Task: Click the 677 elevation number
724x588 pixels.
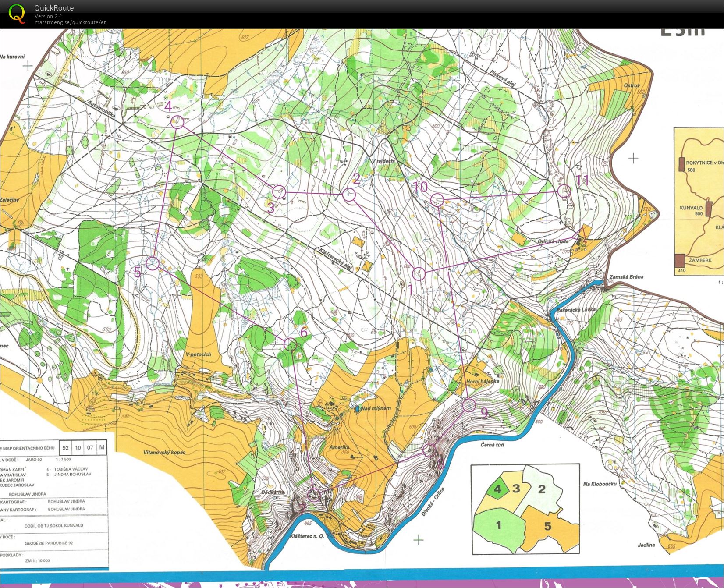Action: point(245,38)
